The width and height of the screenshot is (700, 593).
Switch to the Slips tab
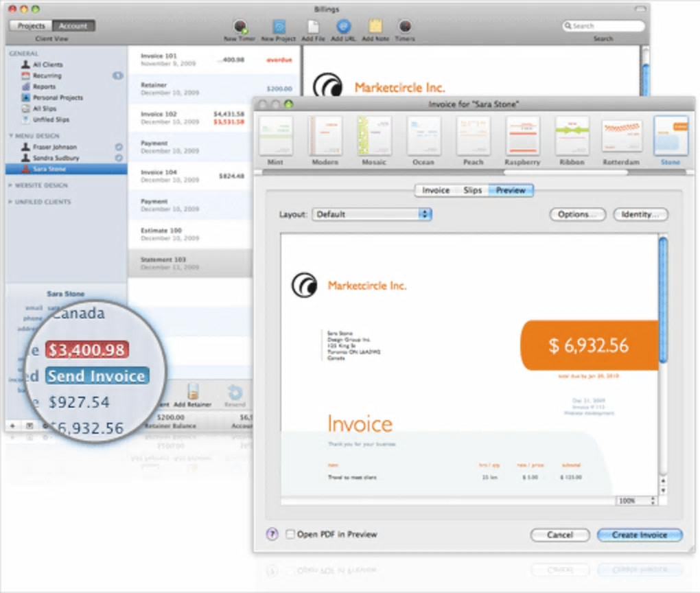click(472, 190)
